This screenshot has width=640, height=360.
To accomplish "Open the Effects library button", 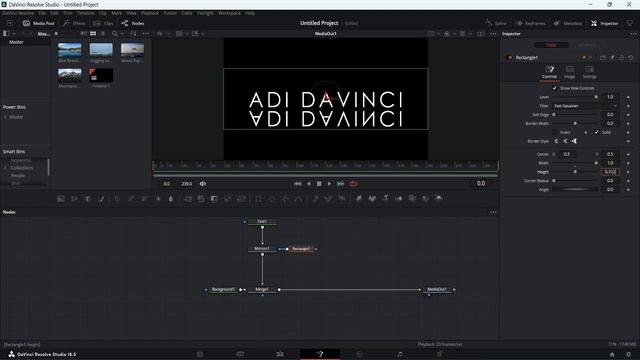I will [74, 23].
